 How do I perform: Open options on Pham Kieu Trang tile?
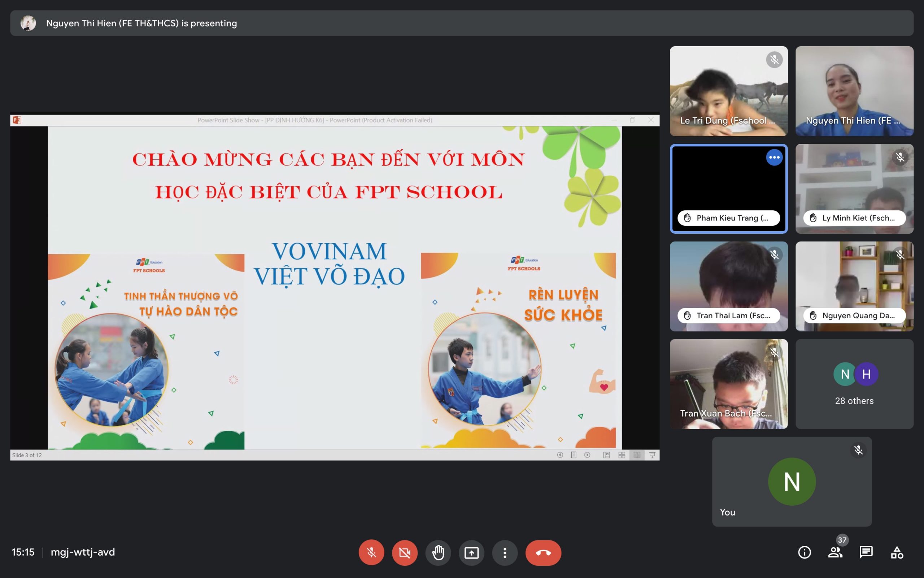(x=774, y=157)
